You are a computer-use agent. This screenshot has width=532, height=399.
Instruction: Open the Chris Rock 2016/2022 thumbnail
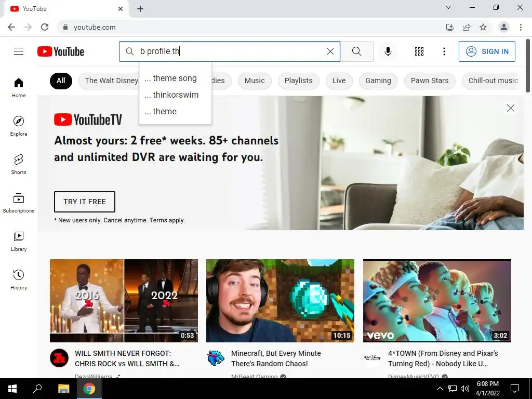[x=124, y=301]
